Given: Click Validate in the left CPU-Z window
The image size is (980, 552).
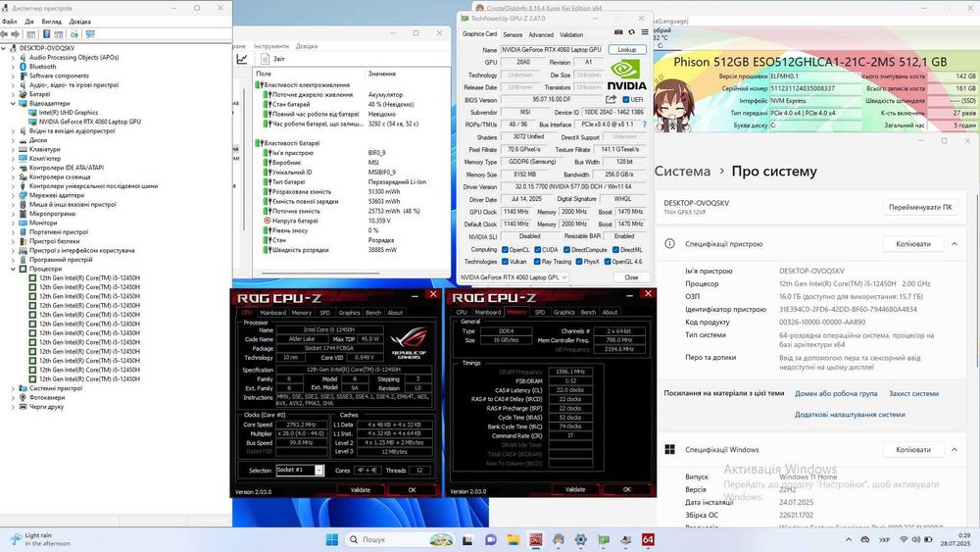Looking at the screenshot, I should [x=360, y=490].
